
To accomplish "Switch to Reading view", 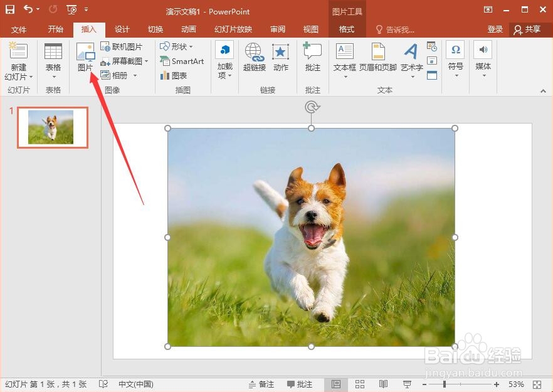I will click(x=383, y=384).
